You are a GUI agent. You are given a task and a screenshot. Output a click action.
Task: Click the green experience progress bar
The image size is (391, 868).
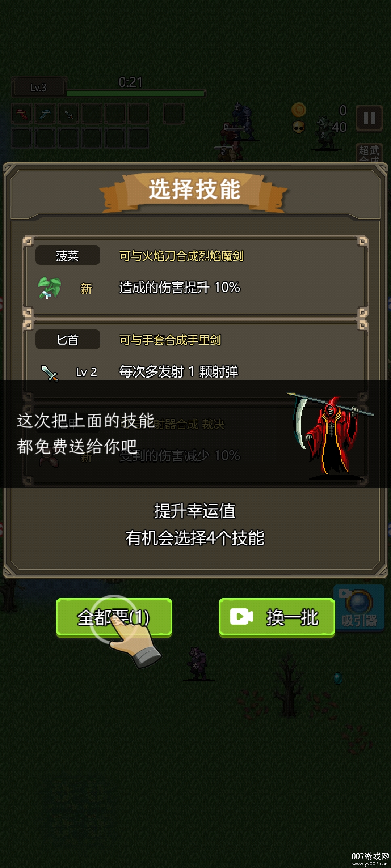(136, 93)
